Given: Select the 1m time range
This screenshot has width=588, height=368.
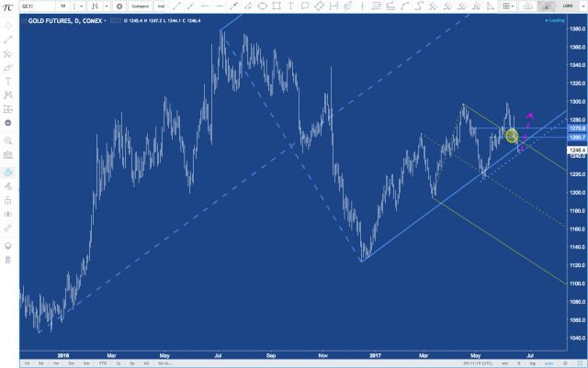Looking at the screenshot, I should click(56, 363).
